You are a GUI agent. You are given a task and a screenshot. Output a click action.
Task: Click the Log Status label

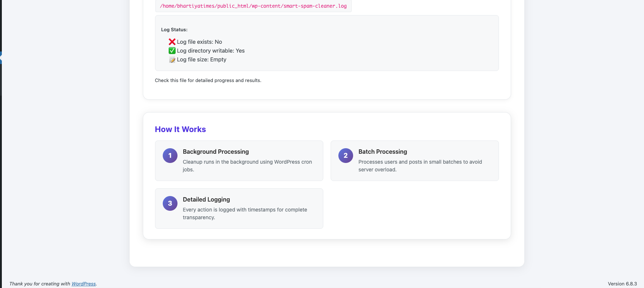point(174,30)
